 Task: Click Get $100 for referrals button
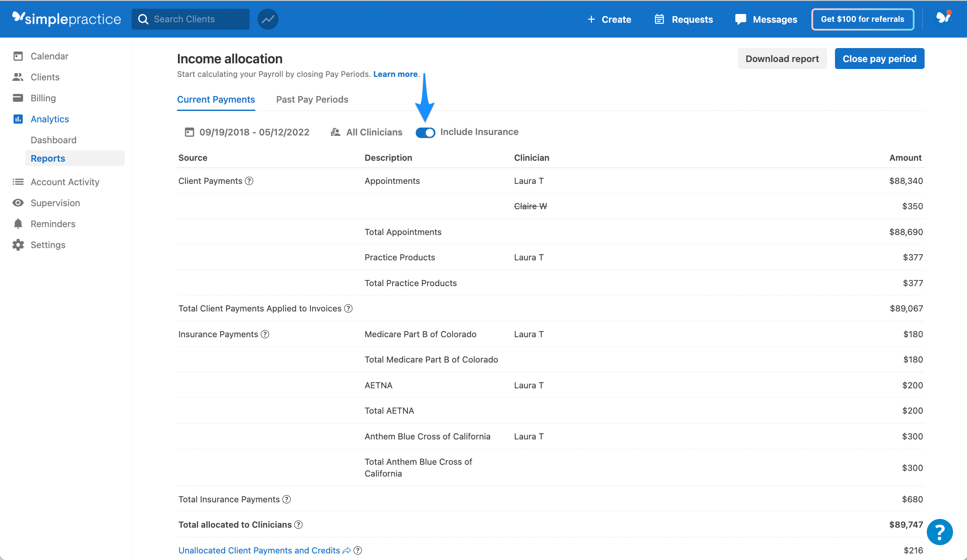pos(863,19)
